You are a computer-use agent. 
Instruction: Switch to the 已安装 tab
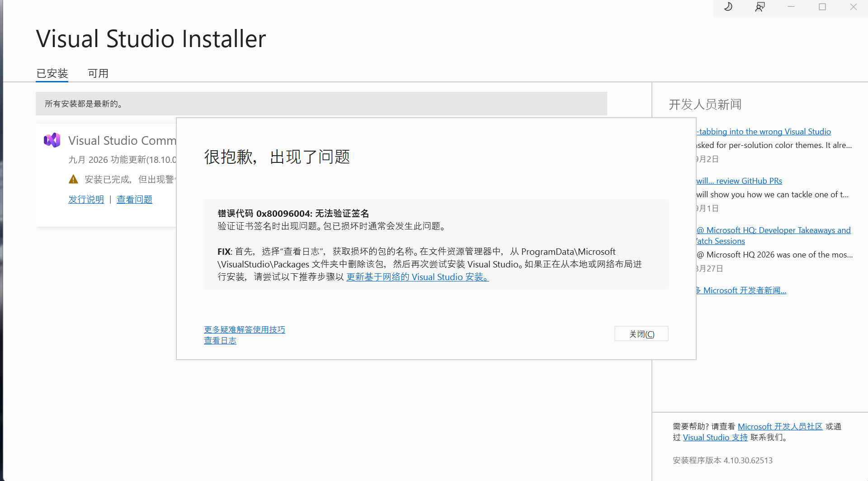52,73
